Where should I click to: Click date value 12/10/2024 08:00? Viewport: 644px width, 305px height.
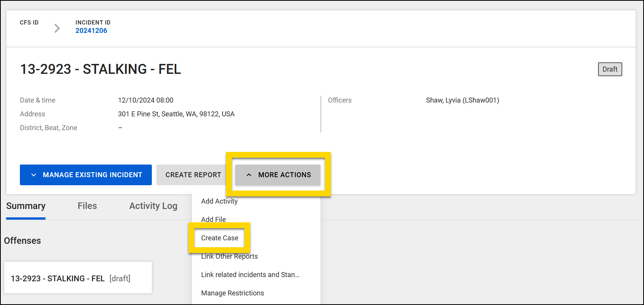[x=146, y=100]
